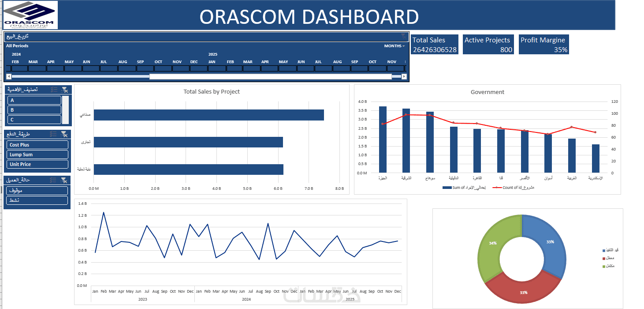Click the 120 secondary axis label
Image resolution: width=644 pixels, height=309 pixels.
614,102
